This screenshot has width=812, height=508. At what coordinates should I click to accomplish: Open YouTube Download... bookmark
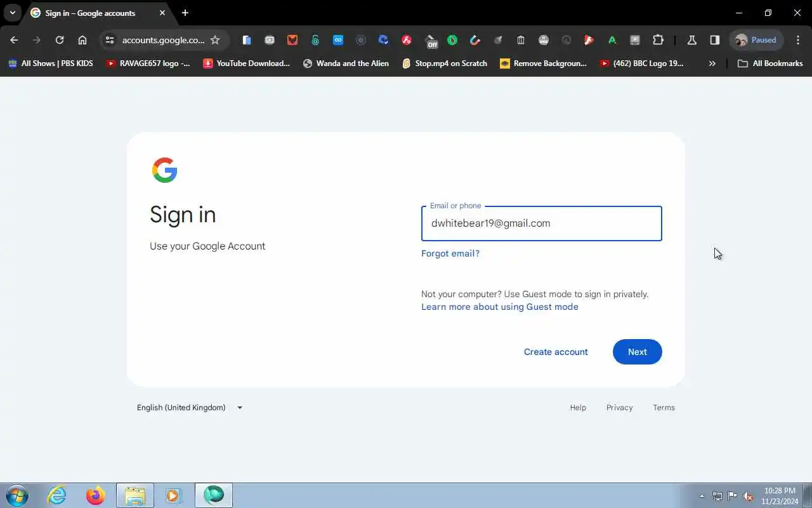click(x=246, y=63)
